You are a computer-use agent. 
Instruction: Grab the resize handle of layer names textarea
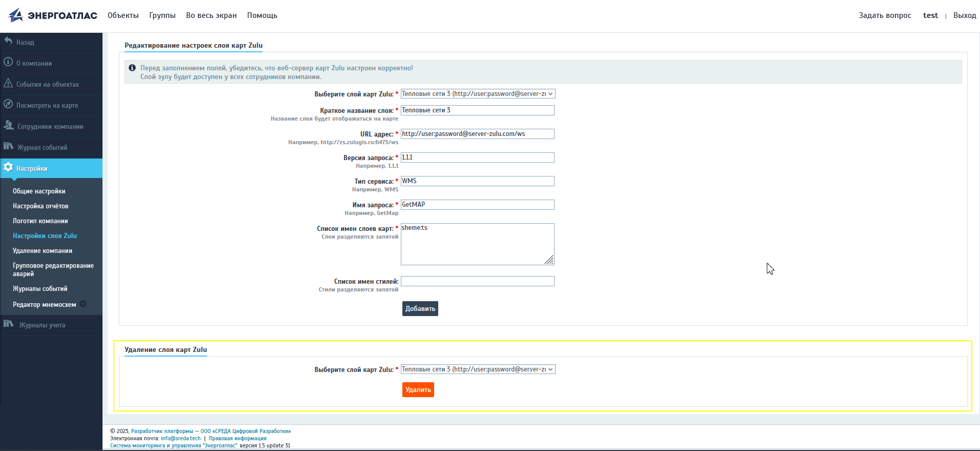pos(549,260)
